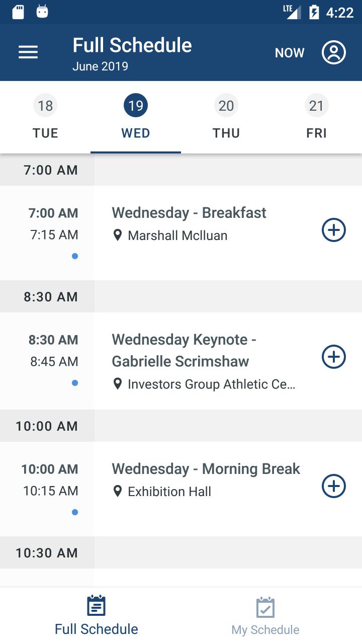The width and height of the screenshot is (362, 644).
Task: Tap the Full Schedule calendar icon
Action: [x=96, y=606]
